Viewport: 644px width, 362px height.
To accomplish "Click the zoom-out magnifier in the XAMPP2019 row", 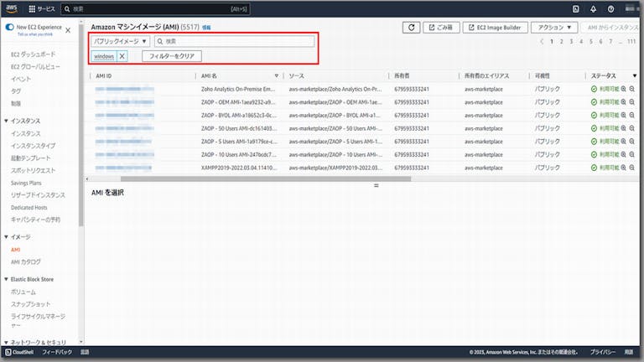I will [632, 168].
